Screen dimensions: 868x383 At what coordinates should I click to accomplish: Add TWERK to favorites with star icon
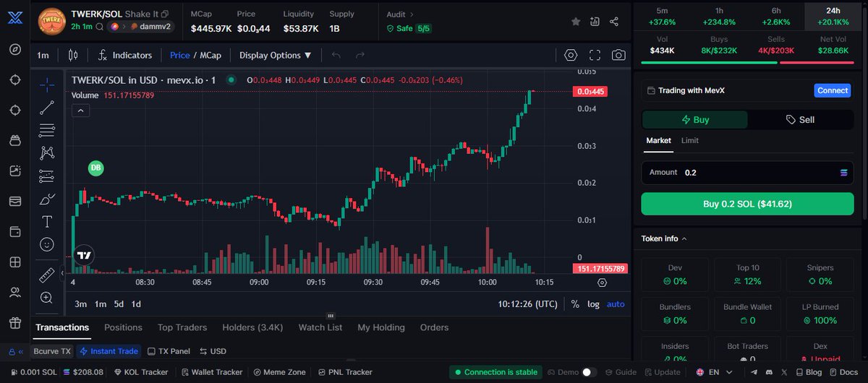[576, 22]
